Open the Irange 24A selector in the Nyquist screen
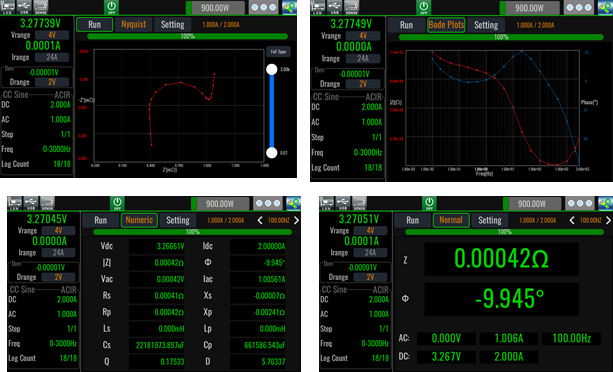This screenshot has height=372, width=613. point(52,57)
